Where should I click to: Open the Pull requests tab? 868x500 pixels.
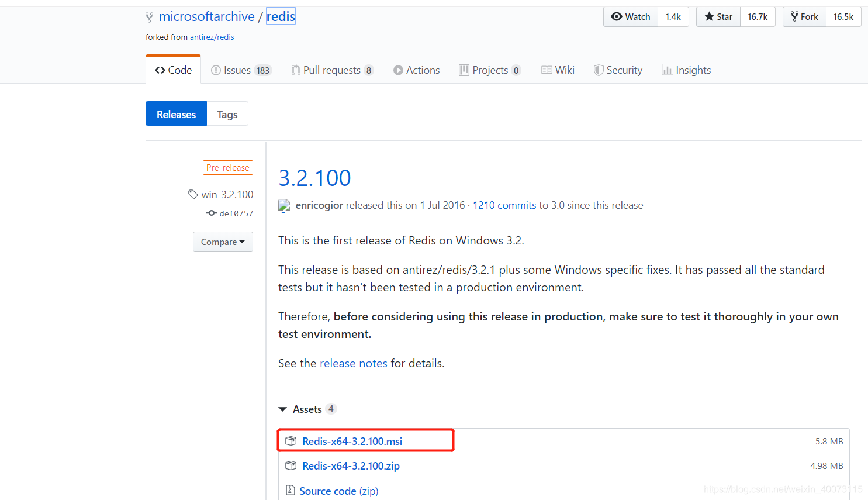332,70
